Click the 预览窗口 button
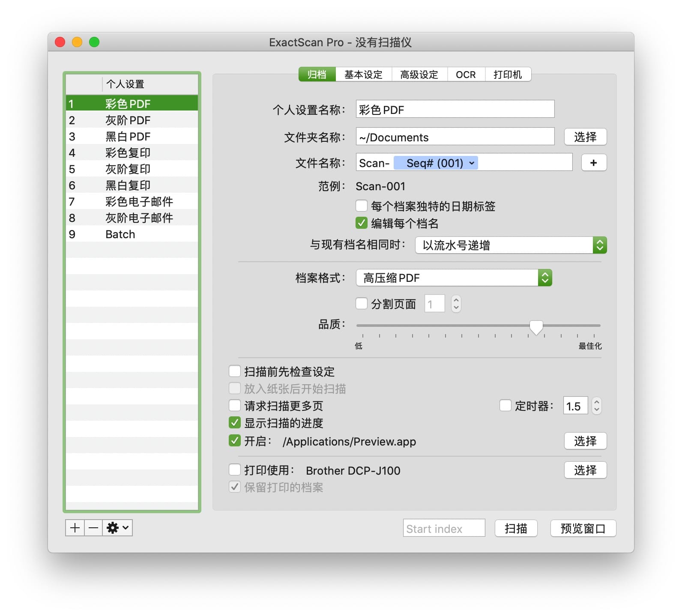682x616 pixels. (583, 528)
